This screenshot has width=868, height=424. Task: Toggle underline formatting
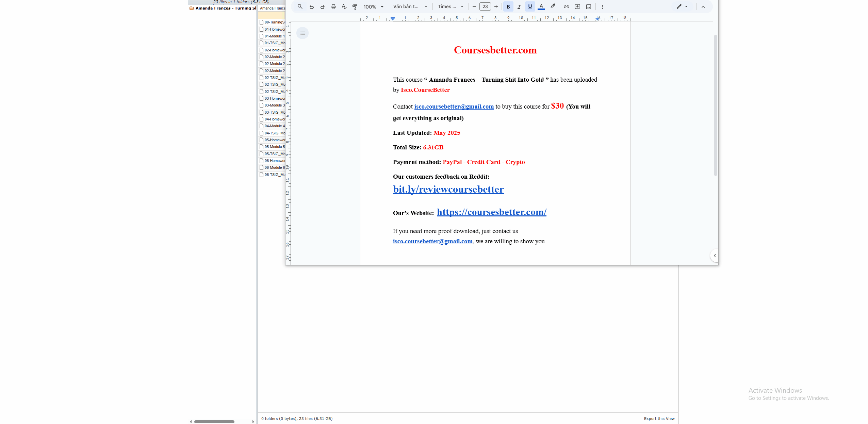[x=530, y=7]
